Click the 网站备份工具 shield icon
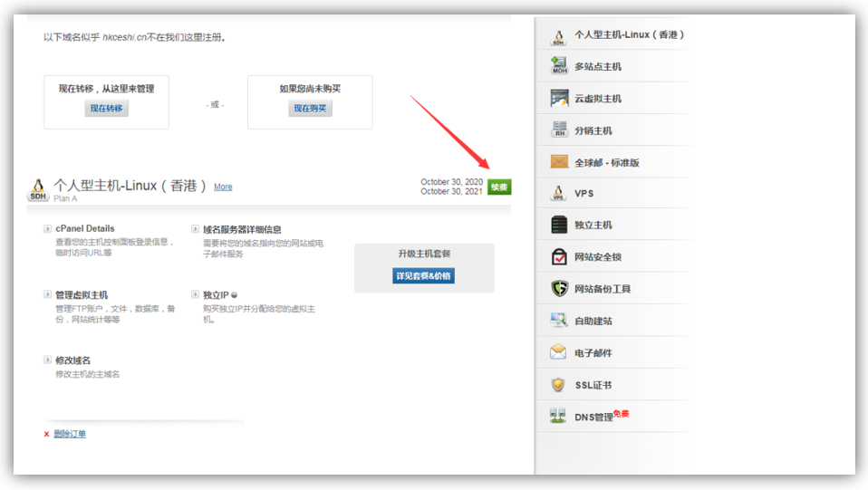 [x=559, y=288]
